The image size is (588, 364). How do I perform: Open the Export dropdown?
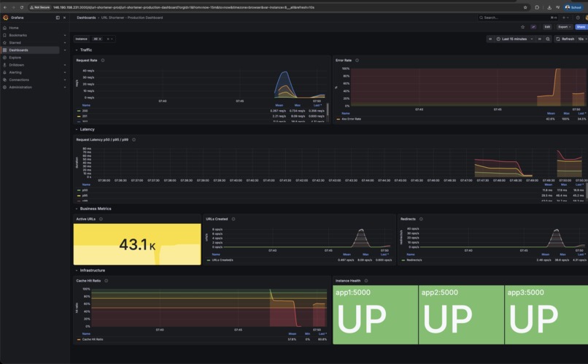pos(565,27)
